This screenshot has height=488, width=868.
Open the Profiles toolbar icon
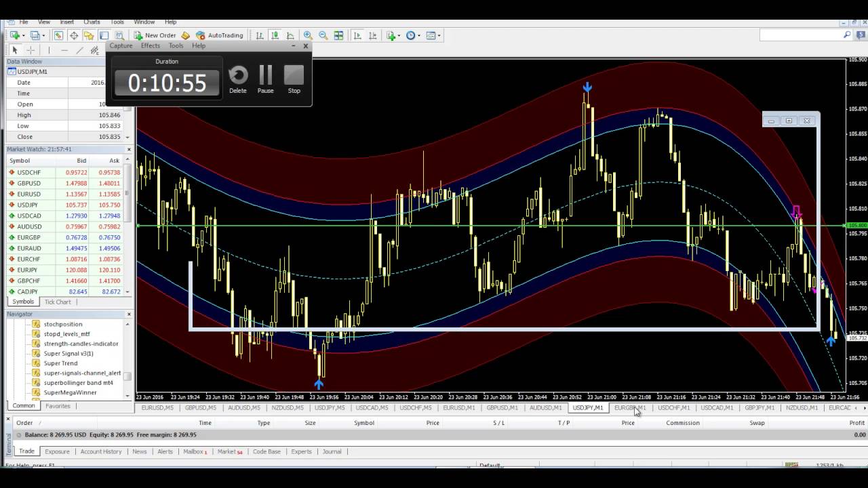[x=35, y=35]
